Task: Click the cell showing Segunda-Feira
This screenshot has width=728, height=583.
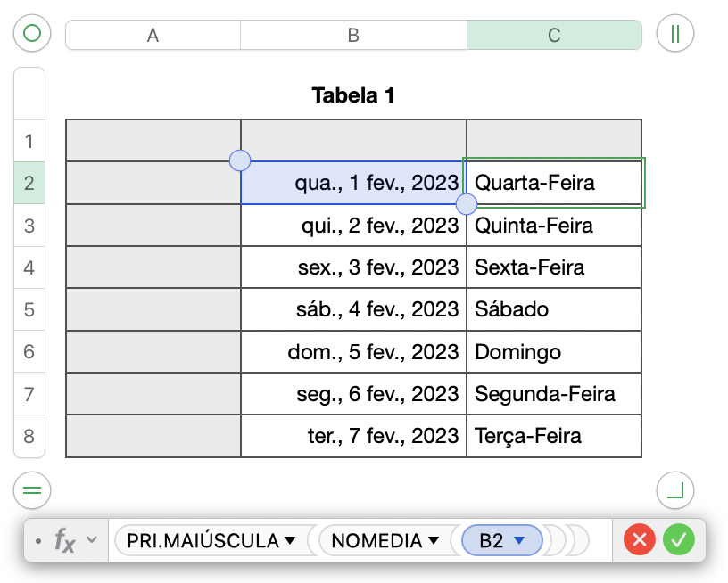Action: 553,394
